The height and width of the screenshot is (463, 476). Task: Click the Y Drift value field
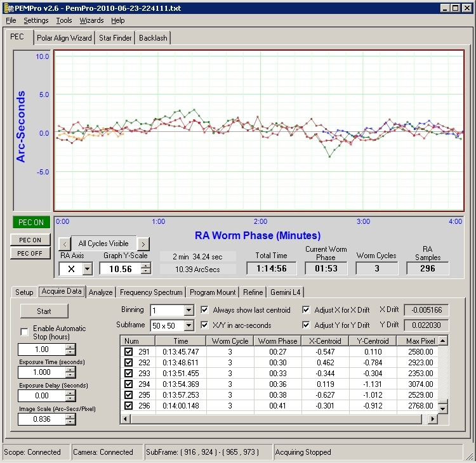tap(426, 325)
